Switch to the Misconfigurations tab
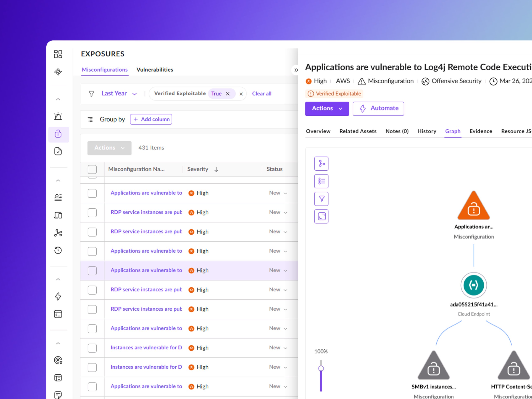This screenshot has height=399, width=532. [105, 70]
